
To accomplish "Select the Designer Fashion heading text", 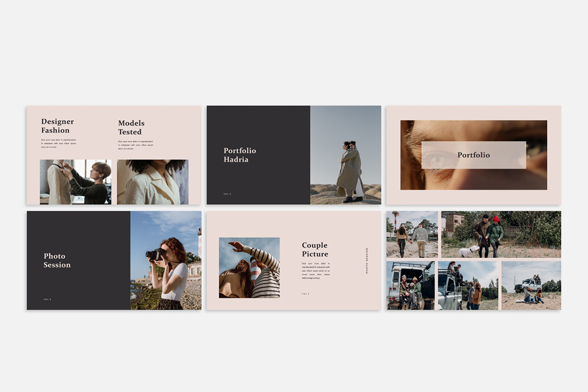I will (57, 126).
